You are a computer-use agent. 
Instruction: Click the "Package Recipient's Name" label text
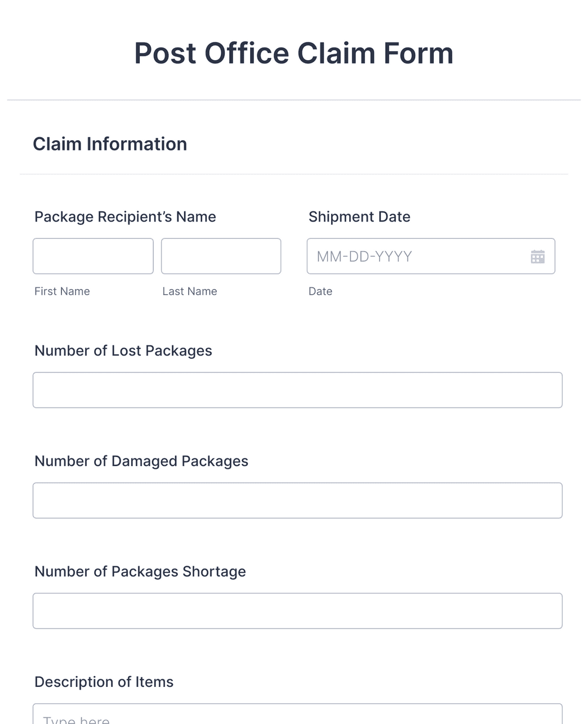(125, 217)
